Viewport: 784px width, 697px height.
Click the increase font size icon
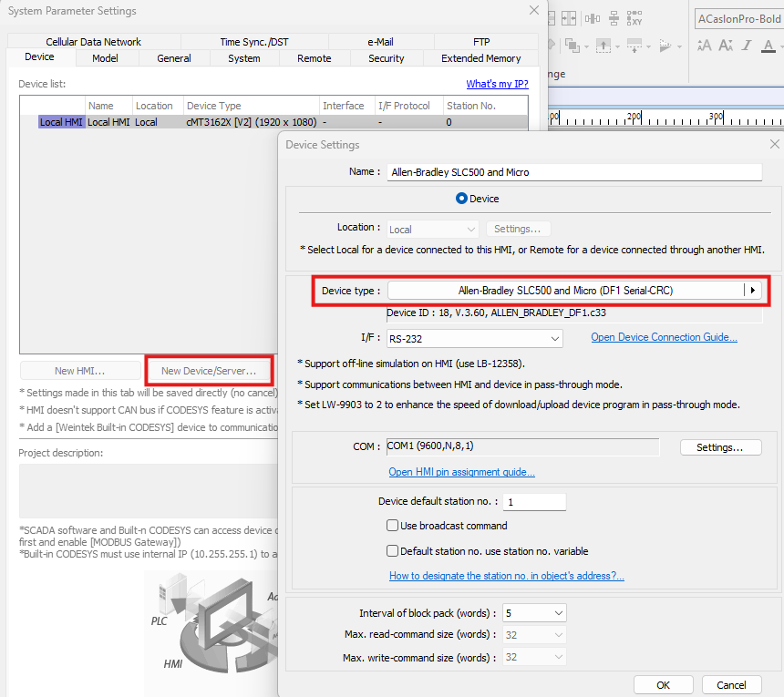704,46
